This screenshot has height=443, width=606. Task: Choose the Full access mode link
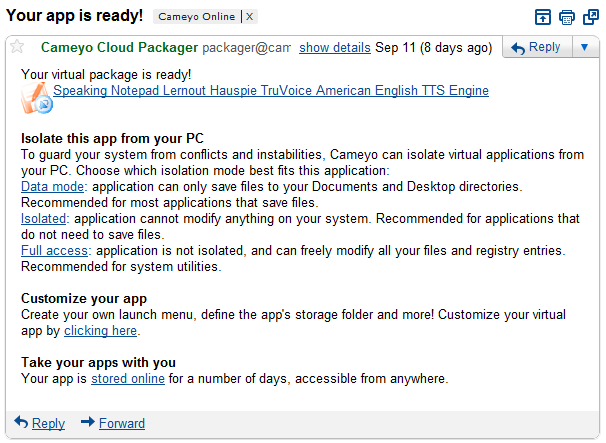click(54, 251)
